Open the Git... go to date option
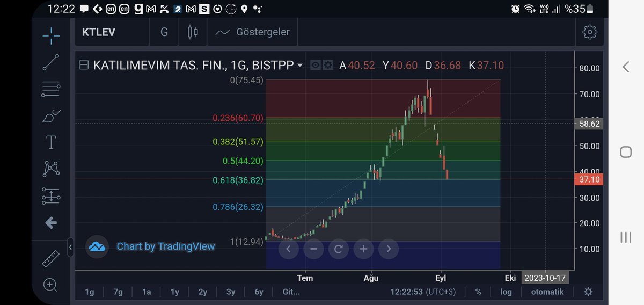This screenshot has width=644, height=305. pyautogui.click(x=291, y=292)
